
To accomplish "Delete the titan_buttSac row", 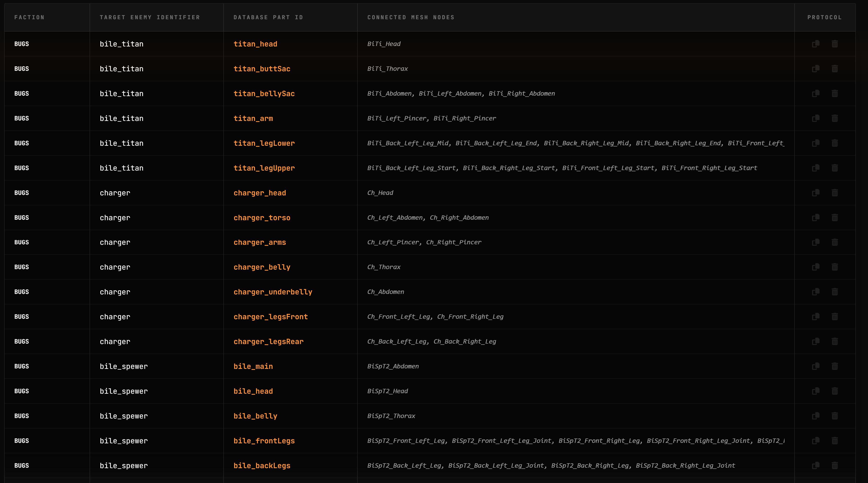I will (835, 69).
